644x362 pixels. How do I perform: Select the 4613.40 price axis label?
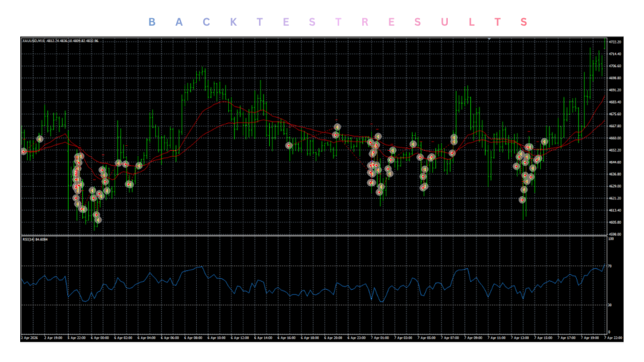click(615, 210)
